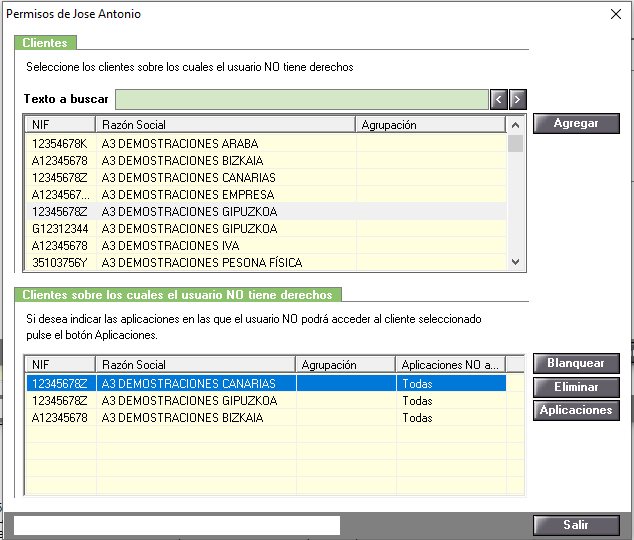Click the Agregar button
Screen dimensions: 634x540
click(x=576, y=123)
